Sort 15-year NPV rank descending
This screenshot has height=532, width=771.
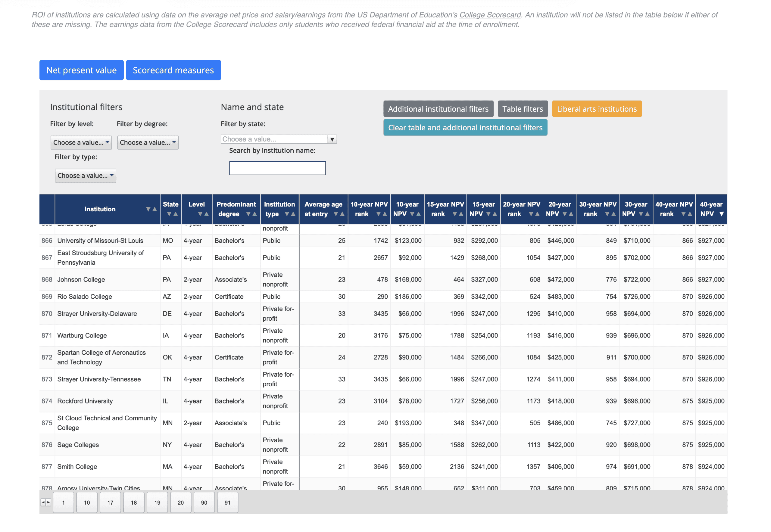[455, 214]
